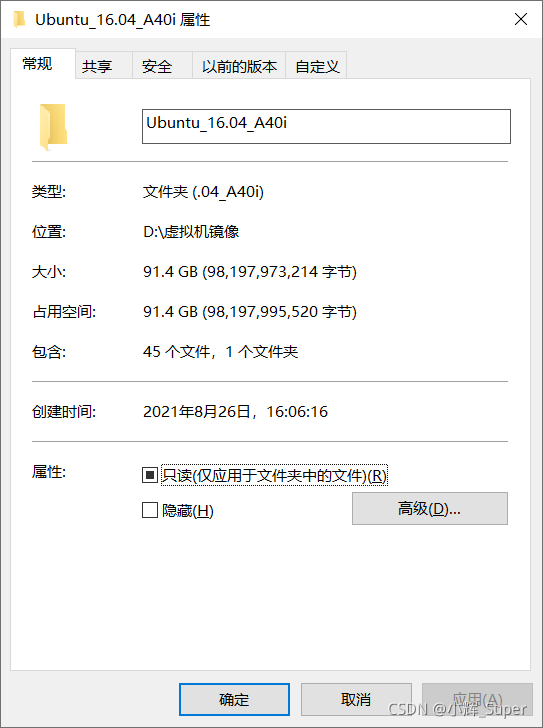Select creation time 2021年8月26日，16:06:16
Screen dimensions: 543x728
(235, 411)
